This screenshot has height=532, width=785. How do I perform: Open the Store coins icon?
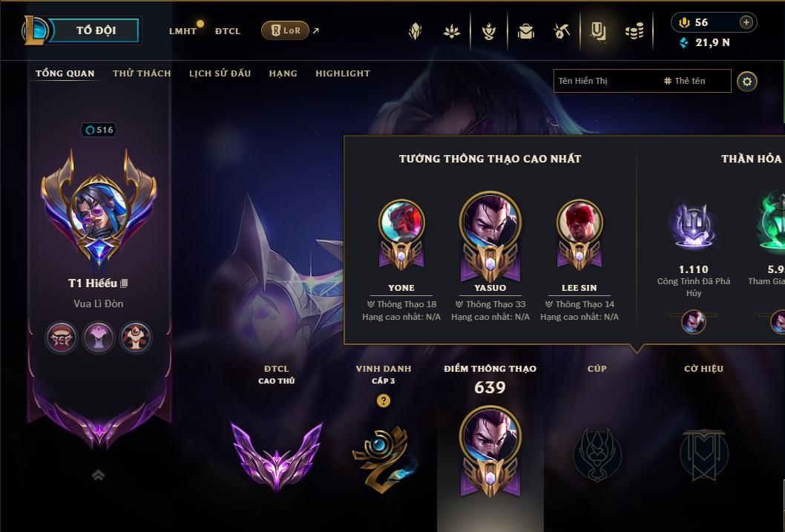click(x=634, y=32)
